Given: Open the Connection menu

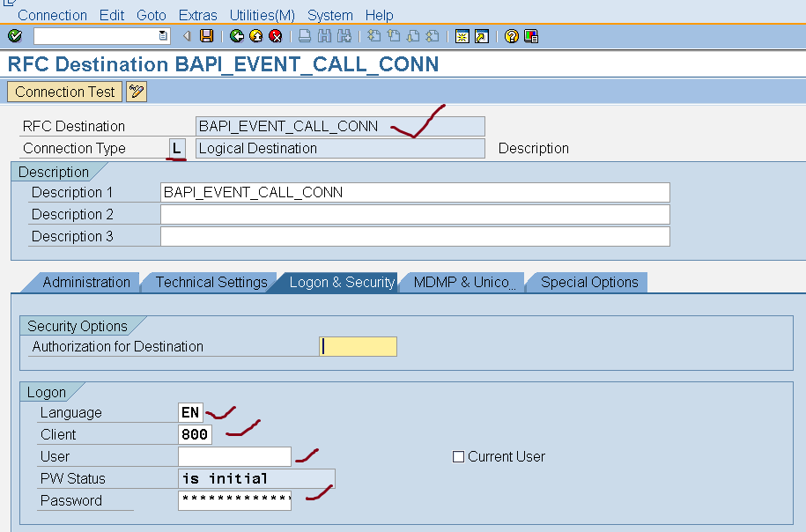Looking at the screenshot, I should pyautogui.click(x=53, y=15).
